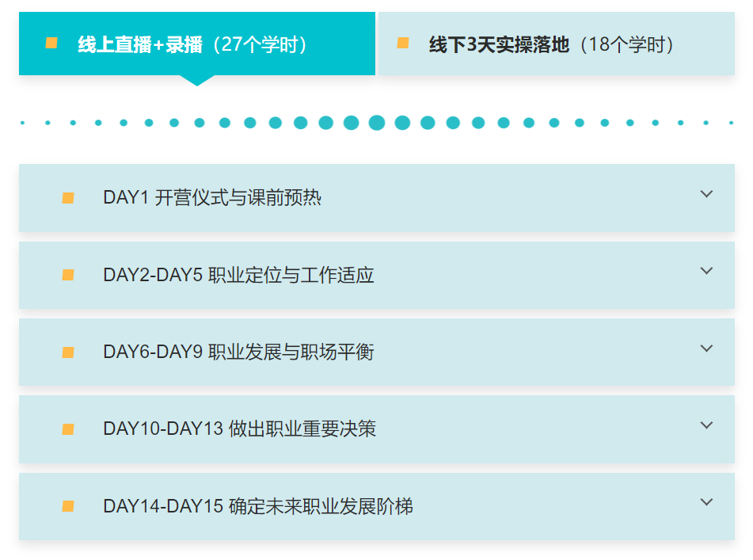Click the orange square beside DAY2-DAY5 职业定位与工作适应
This screenshot has width=753, height=560.
coord(68,275)
